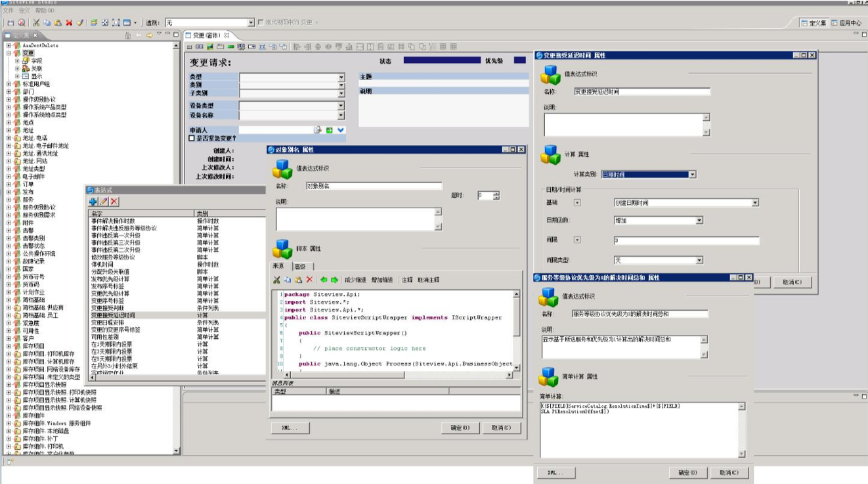Click the broom clear icon in main toolbar
Screen dimensions: 868x484
80,23
